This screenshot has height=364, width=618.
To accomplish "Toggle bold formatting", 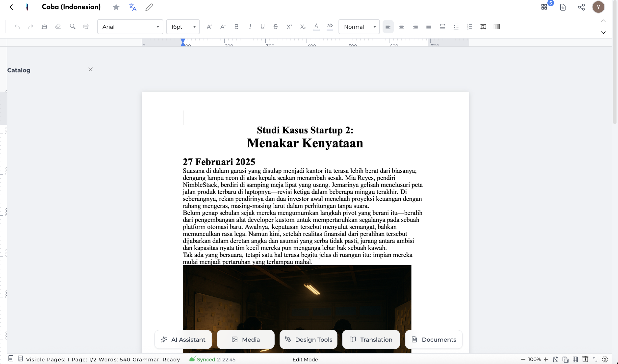I will 236,27.
